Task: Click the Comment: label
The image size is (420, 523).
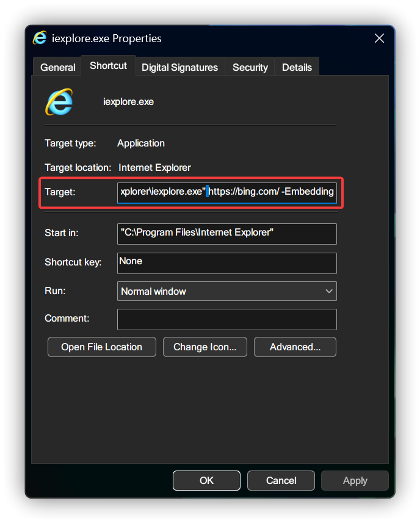Action: (67, 318)
